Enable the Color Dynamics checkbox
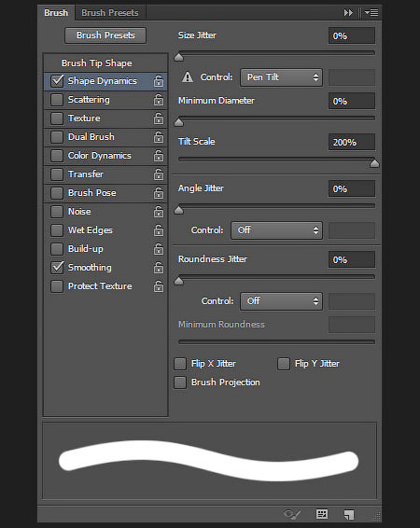The image size is (420, 528). pos(57,156)
